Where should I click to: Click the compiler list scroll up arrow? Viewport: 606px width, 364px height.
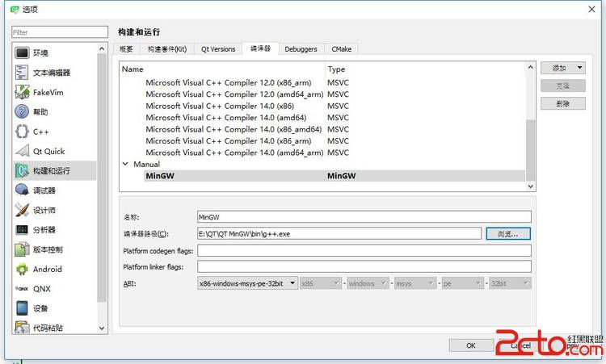pyautogui.click(x=530, y=67)
